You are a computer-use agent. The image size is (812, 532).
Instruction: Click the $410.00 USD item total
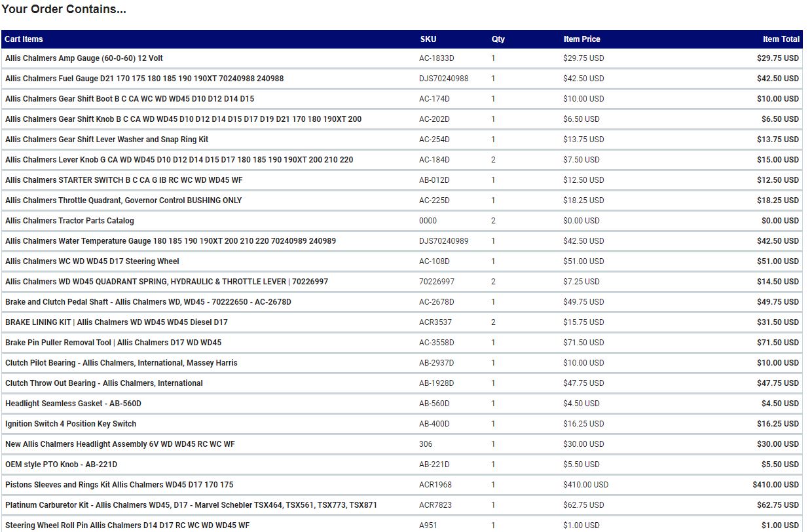click(x=776, y=485)
